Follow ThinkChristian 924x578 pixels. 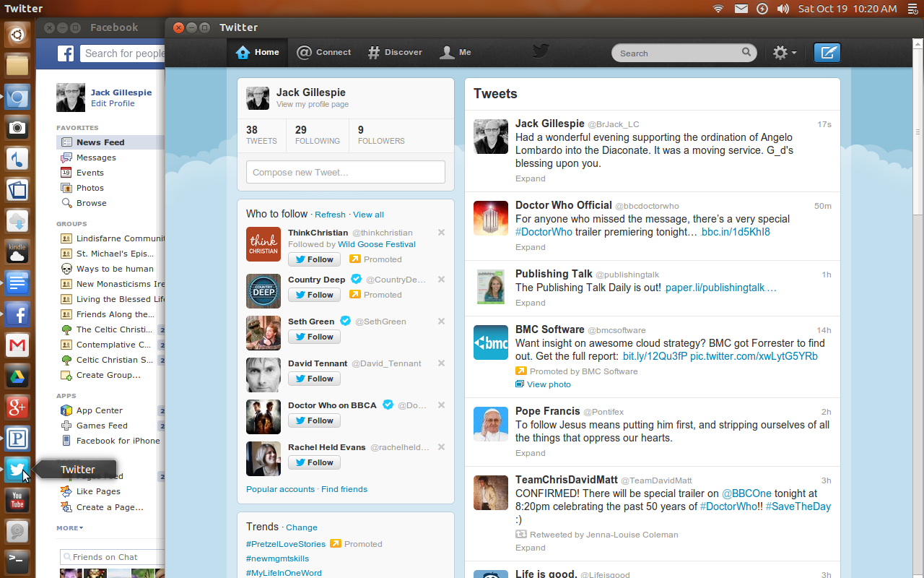(x=314, y=259)
